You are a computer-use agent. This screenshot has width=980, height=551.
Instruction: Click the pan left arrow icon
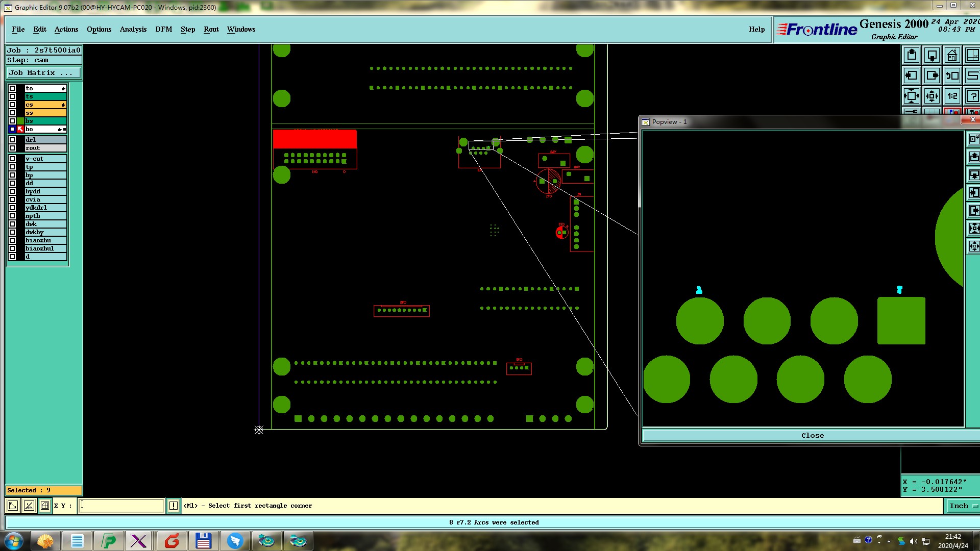912,76
